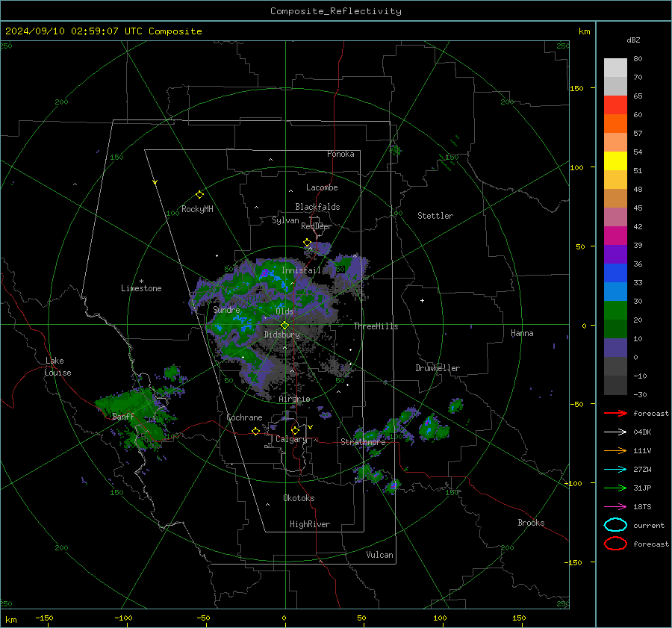Click the RedDeer city label
672x628 pixels.
[x=317, y=226]
